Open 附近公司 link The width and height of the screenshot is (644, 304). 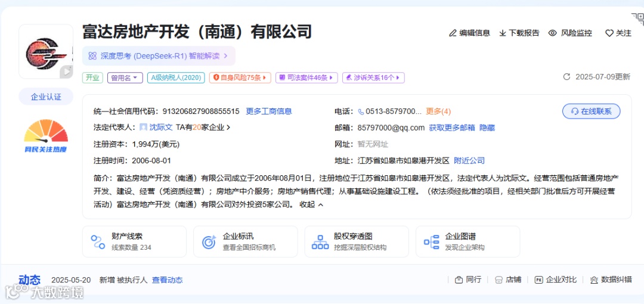point(469,160)
